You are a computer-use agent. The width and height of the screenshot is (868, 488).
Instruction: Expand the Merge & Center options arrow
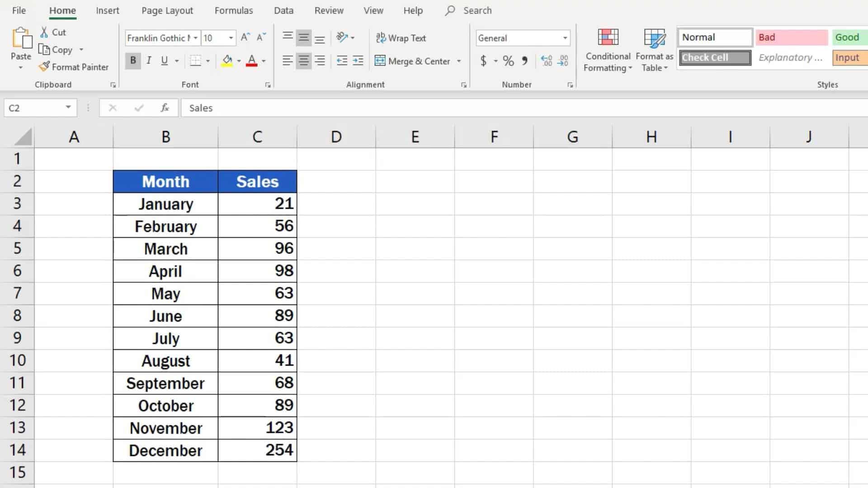pyautogui.click(x=459, y=61)
